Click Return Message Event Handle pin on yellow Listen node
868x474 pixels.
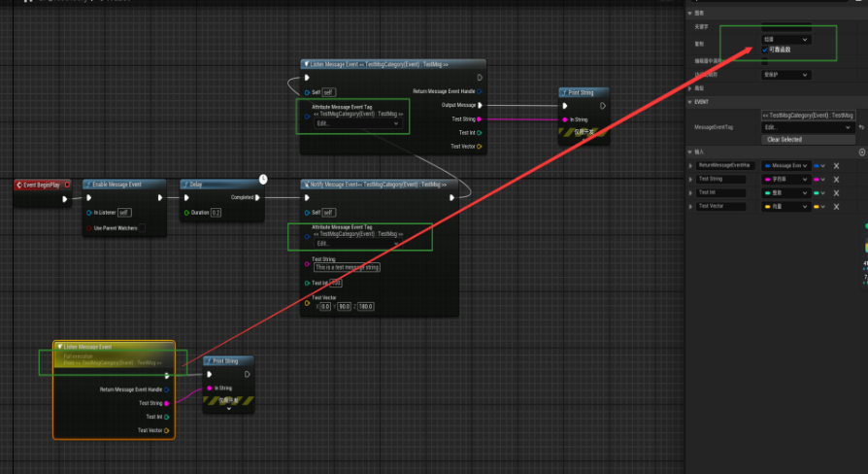pos(167,389)
